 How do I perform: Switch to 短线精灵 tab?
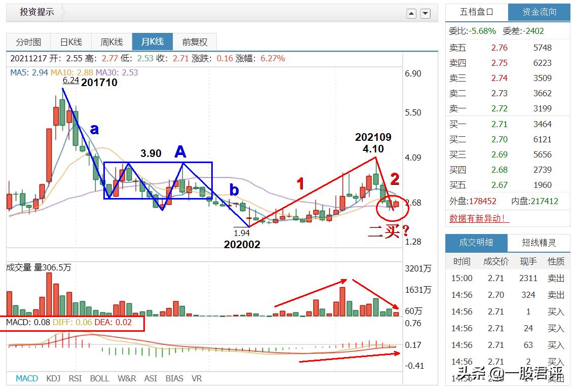tap(539, 243)
